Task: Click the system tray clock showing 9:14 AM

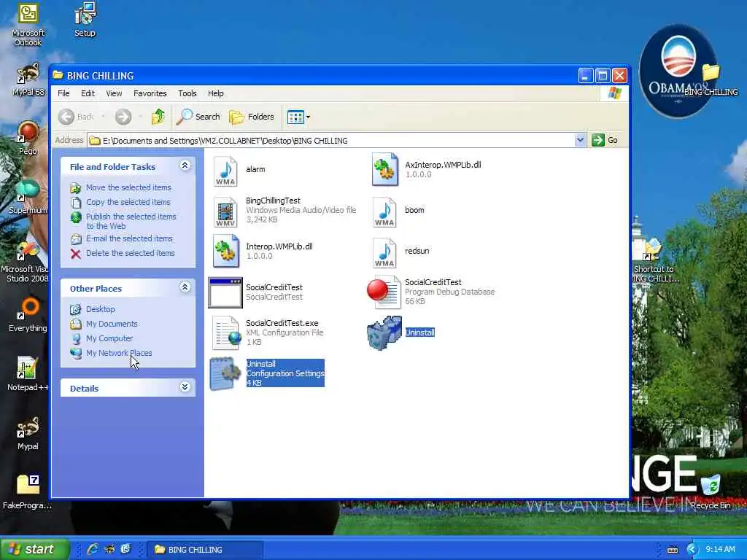Action: click(721, 550)
